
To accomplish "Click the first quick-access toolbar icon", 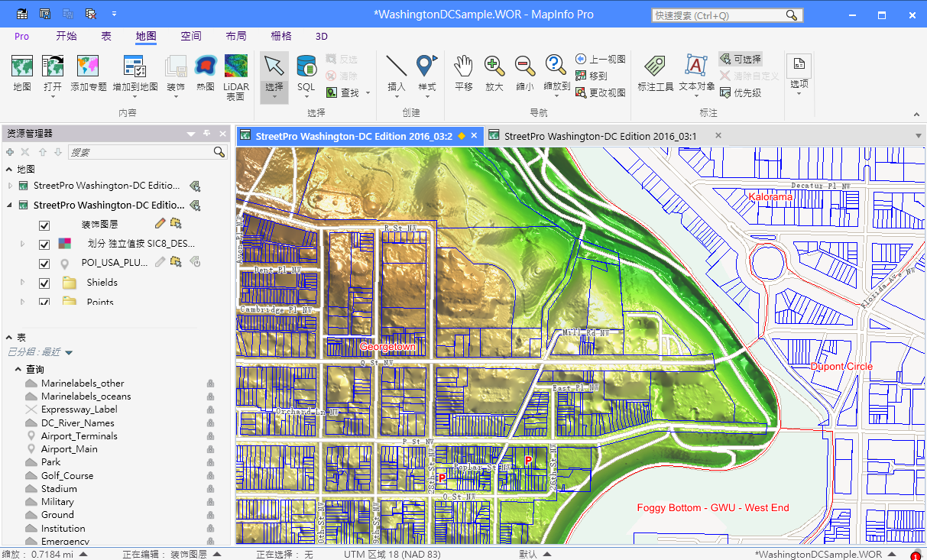I will tap(22, 14).
